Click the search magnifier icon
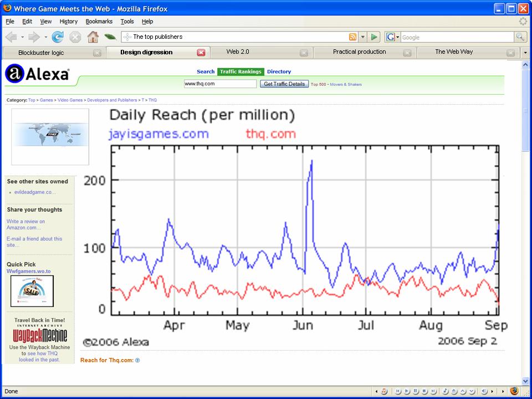Screen dimensions: 532x399 coord(519,37)
